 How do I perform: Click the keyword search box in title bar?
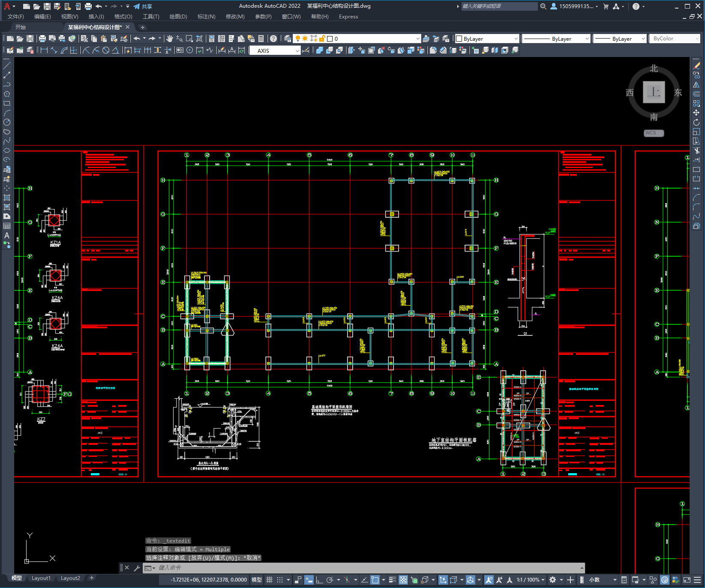coord(499,6)
